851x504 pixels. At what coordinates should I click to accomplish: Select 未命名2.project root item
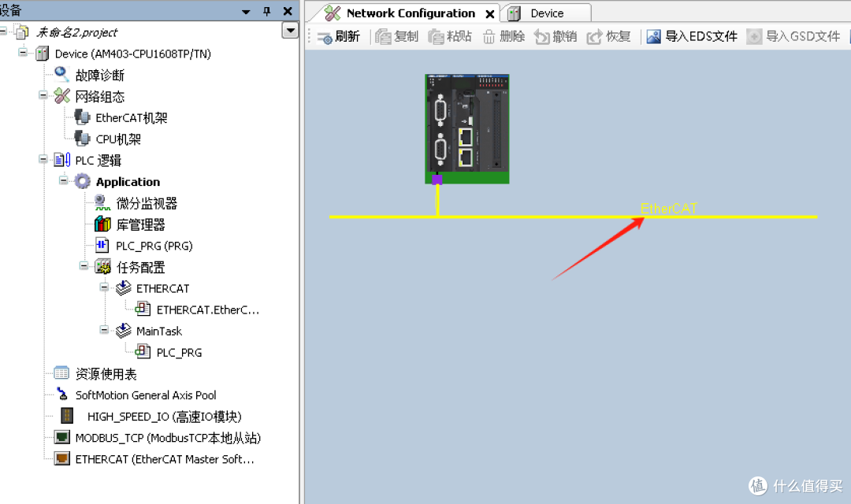(76, 32)
